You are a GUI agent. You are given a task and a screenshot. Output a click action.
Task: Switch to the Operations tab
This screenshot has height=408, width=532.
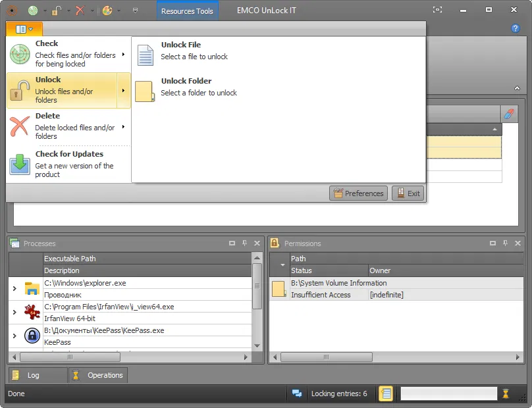[x=98, y=375]
